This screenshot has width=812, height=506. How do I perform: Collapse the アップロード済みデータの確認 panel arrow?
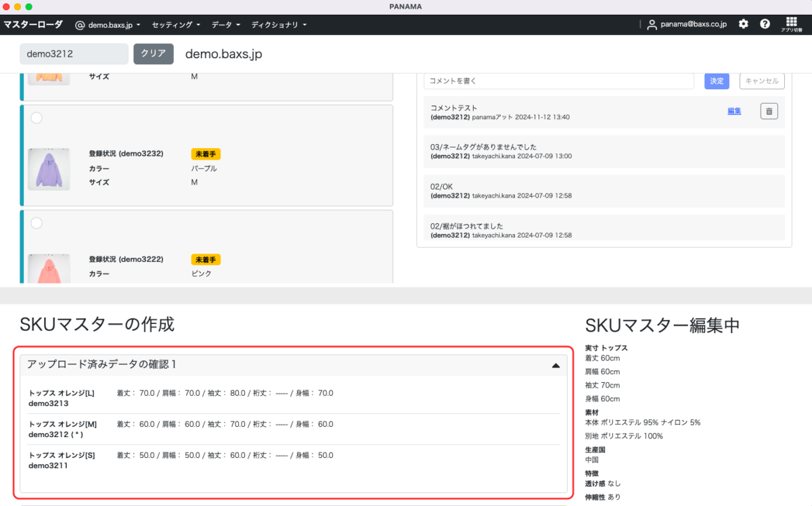point(556,365)
